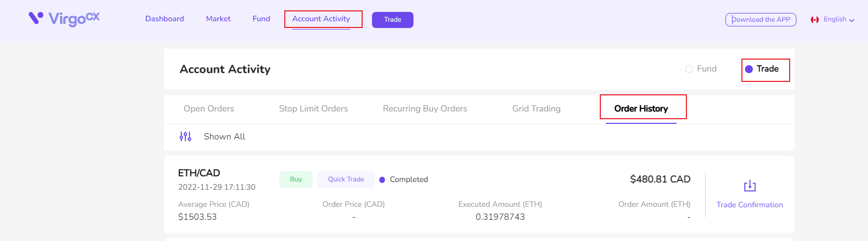
Task: Select the Trade radio button
Action: tap(749, 69)
